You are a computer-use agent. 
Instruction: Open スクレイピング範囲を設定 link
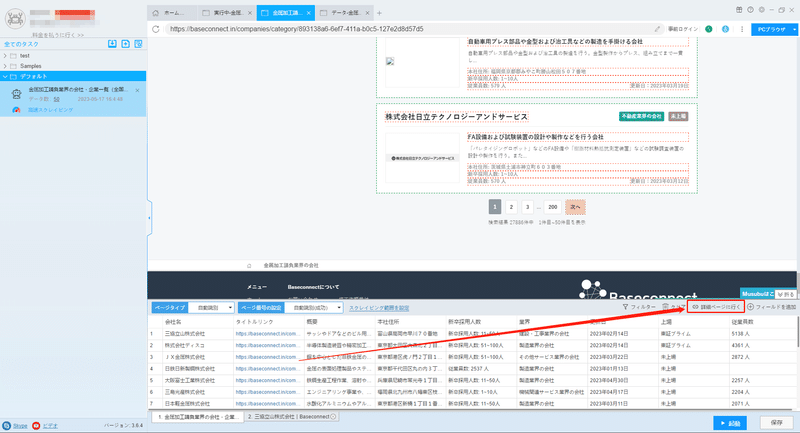(x=379, y=308)
